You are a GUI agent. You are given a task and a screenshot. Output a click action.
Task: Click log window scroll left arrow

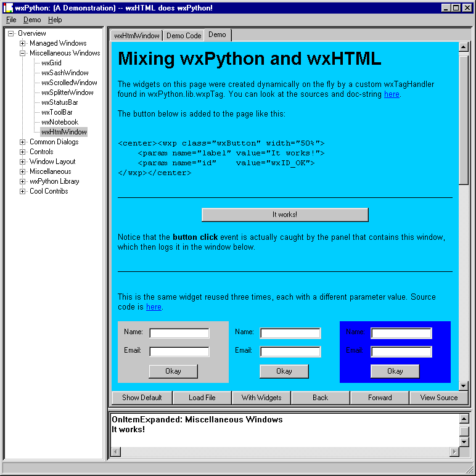(x=116, y=452)
